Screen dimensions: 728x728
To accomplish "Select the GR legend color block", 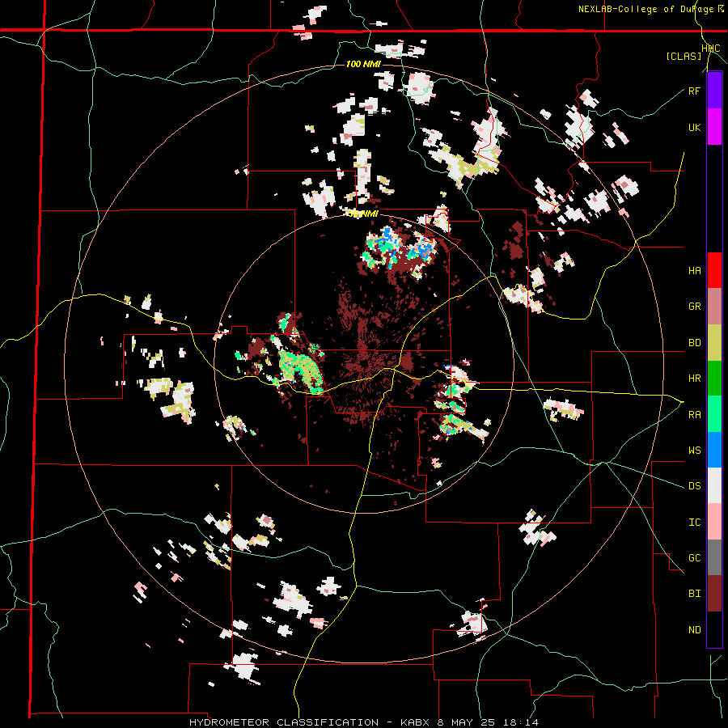I will [714, 307].
